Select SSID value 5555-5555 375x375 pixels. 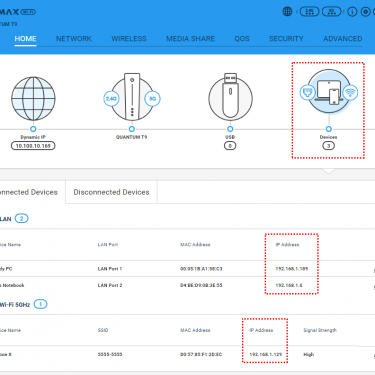110,354
